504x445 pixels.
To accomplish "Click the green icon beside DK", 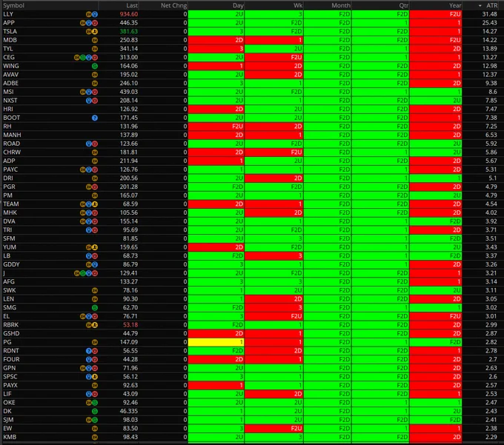I will coord(95,411).
